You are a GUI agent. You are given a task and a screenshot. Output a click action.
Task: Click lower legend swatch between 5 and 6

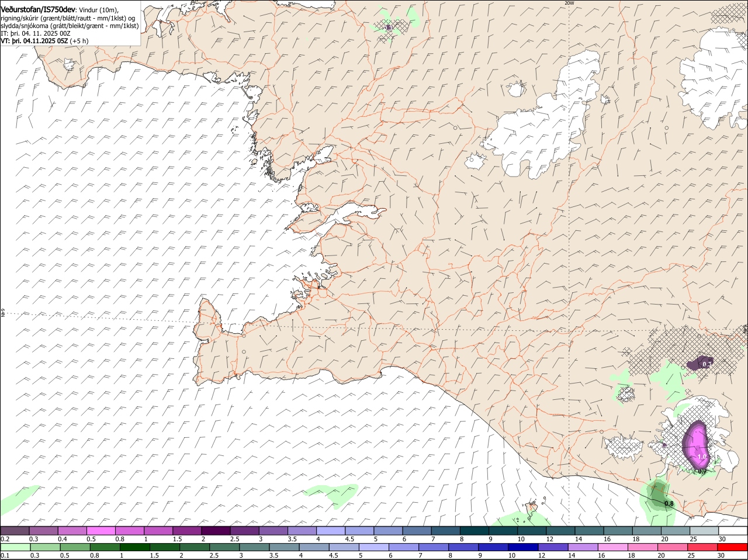[374, 547]
